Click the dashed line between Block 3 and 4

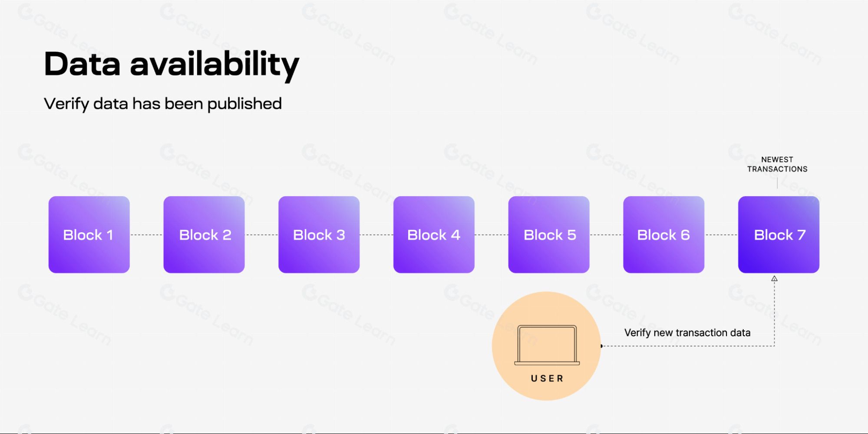click(x=376, y=235)
